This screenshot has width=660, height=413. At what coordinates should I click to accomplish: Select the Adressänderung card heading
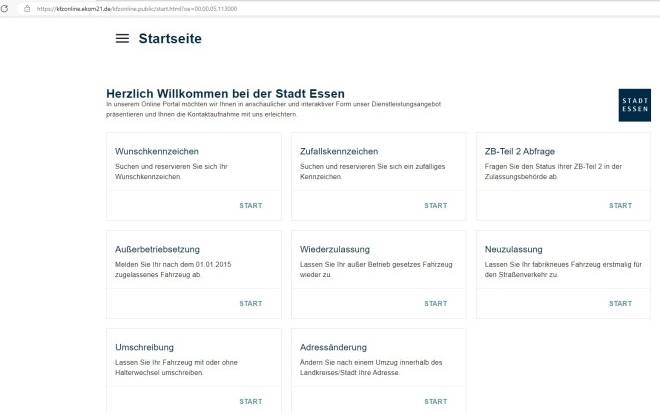339,347
